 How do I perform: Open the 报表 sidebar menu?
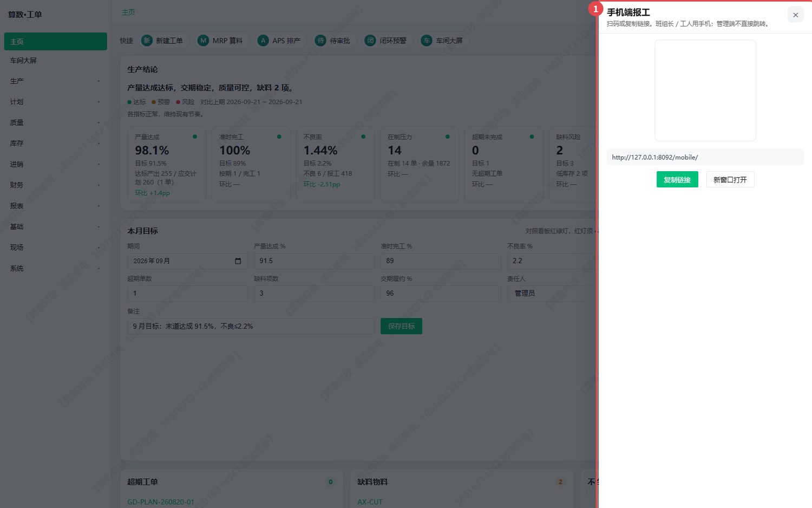pyautogui.click(x=55, y=206)
